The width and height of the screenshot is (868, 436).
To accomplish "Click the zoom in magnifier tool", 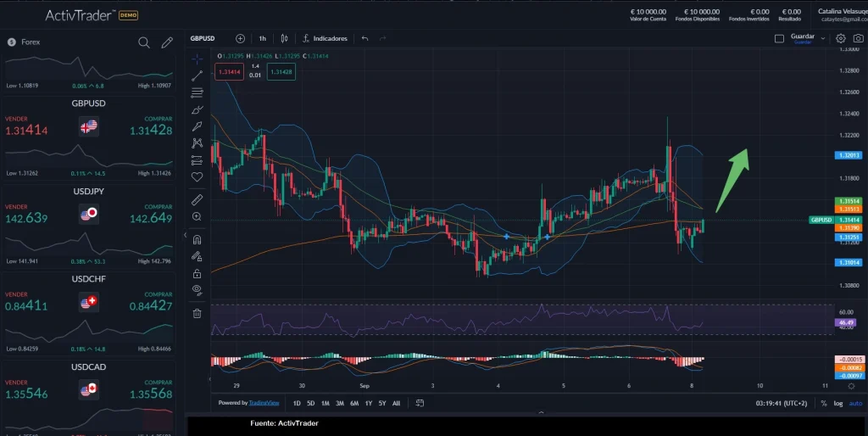I will point(197,217).
